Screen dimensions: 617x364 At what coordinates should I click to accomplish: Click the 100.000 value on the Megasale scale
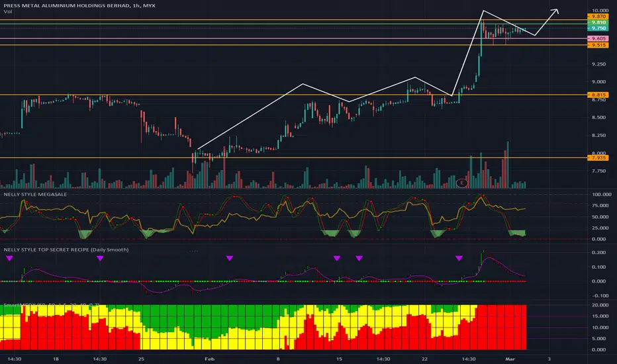click(x=602, y=195)
